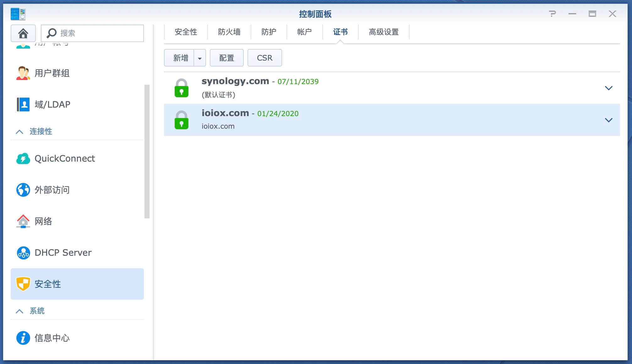Screen dimensions: 632x364
Task: Collapse the 连接性 sidebar section
Action: (19, 131)
